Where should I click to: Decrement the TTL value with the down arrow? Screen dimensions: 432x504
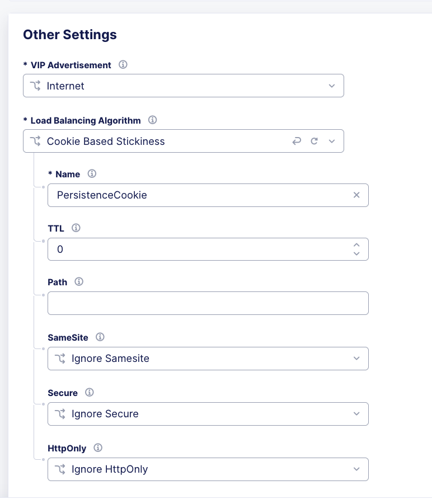pos(356,254)
